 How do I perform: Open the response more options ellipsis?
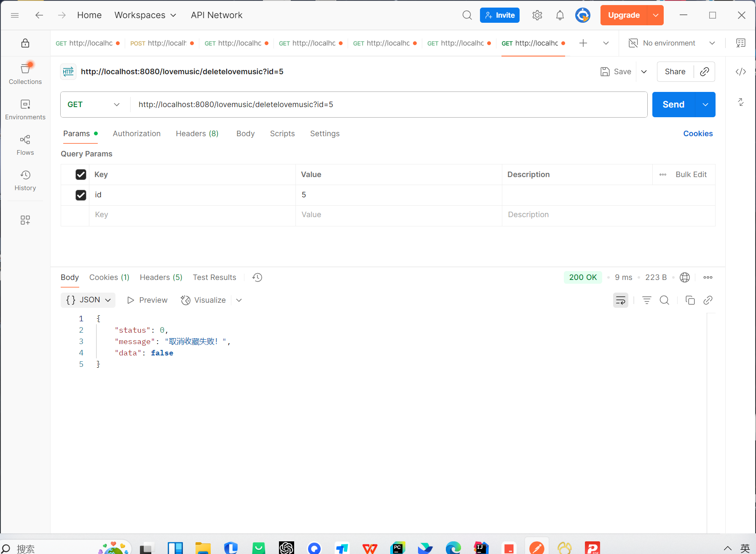tap(708, 277)
